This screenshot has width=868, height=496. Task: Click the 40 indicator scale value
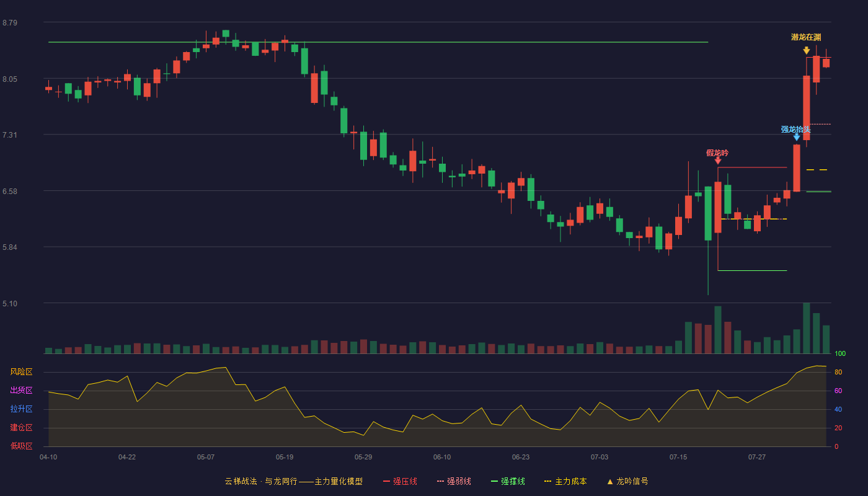pos(838,409)
